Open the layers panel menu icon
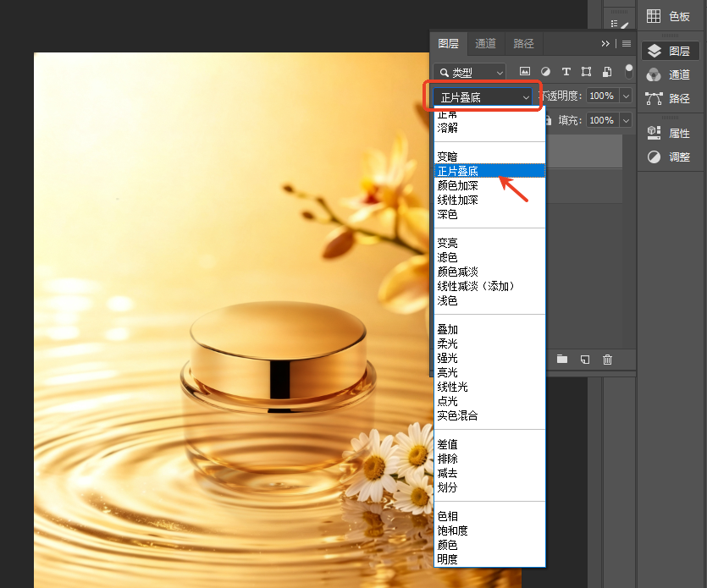The width and height of the screenshot is (707, 588). [x=627, y=44]
